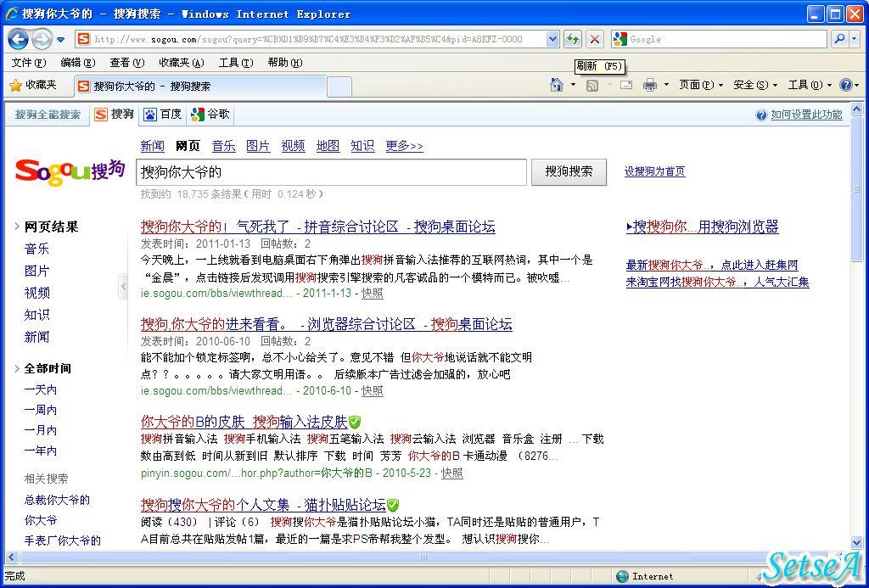
Task: Open the 工具(O) command bar dropdown
Action: coord(810,85)
